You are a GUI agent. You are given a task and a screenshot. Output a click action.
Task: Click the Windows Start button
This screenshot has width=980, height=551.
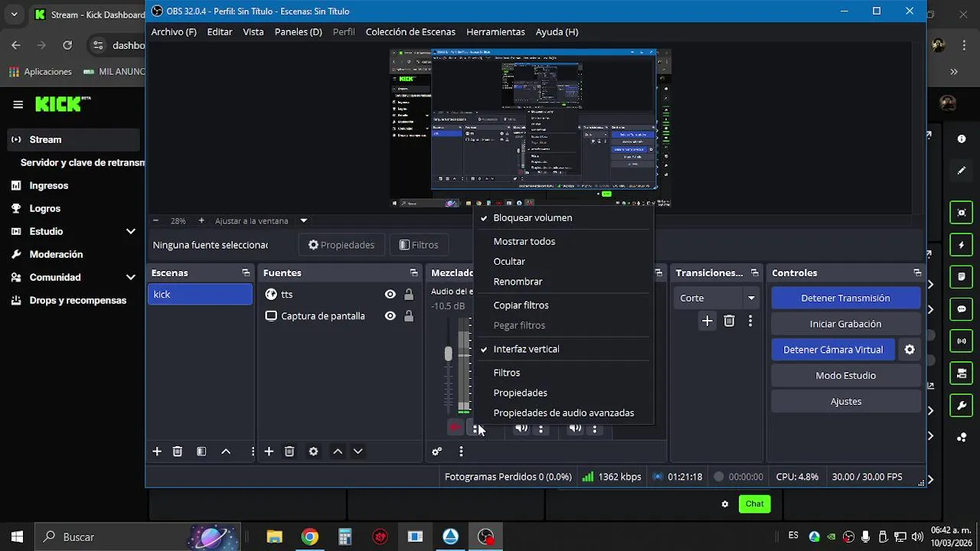(x=17, y=537)
